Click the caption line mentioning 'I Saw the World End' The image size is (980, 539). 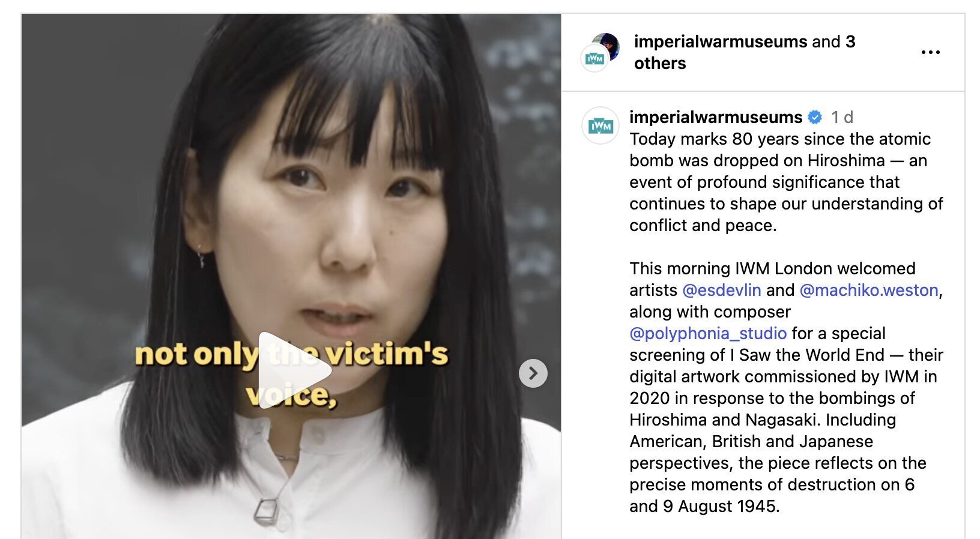click(x=786, y=355)
